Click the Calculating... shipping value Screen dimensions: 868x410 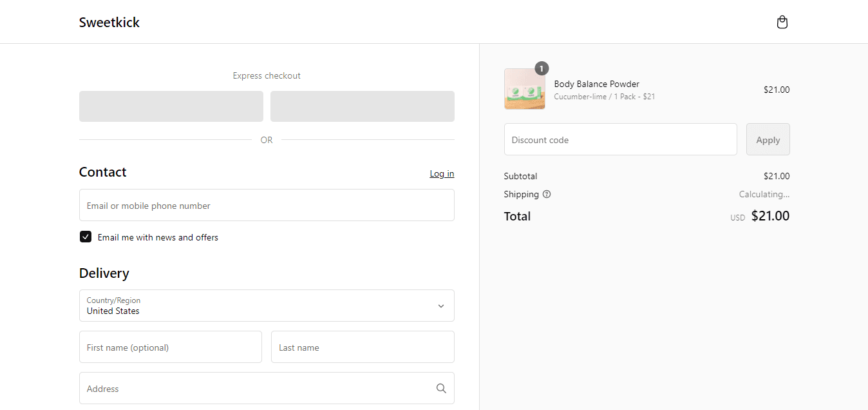point(764,194)
